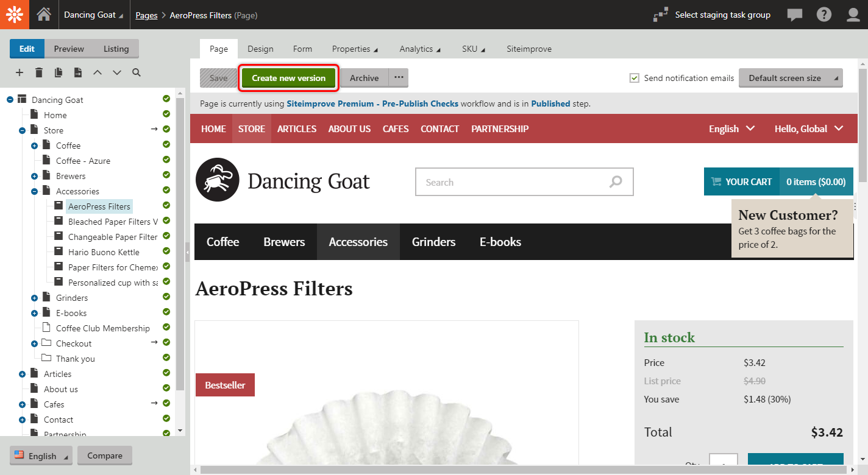Collapse the Dancing Goat root node
Image resolution: width=868 pixels, height=475 pixels.
coord(10,100)
